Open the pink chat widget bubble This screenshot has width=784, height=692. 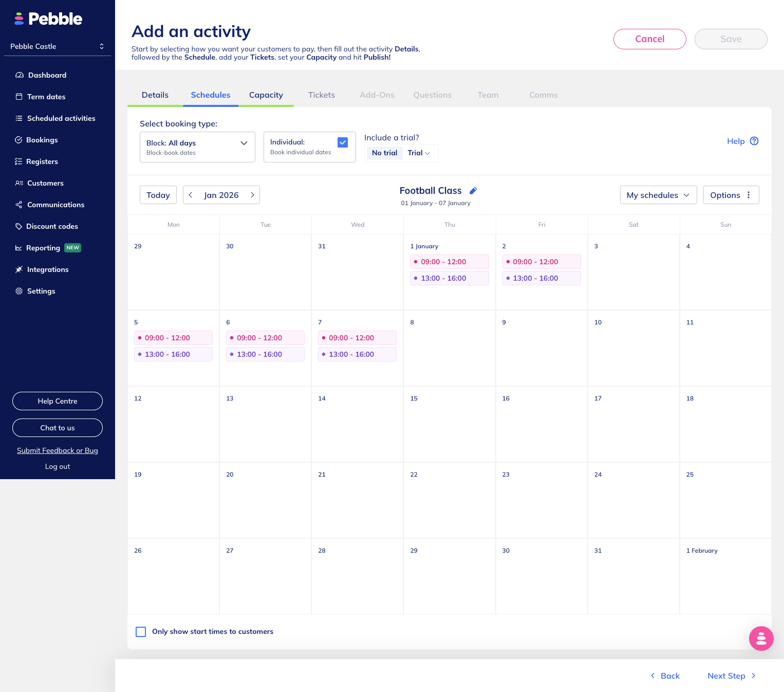coord(761,639)
